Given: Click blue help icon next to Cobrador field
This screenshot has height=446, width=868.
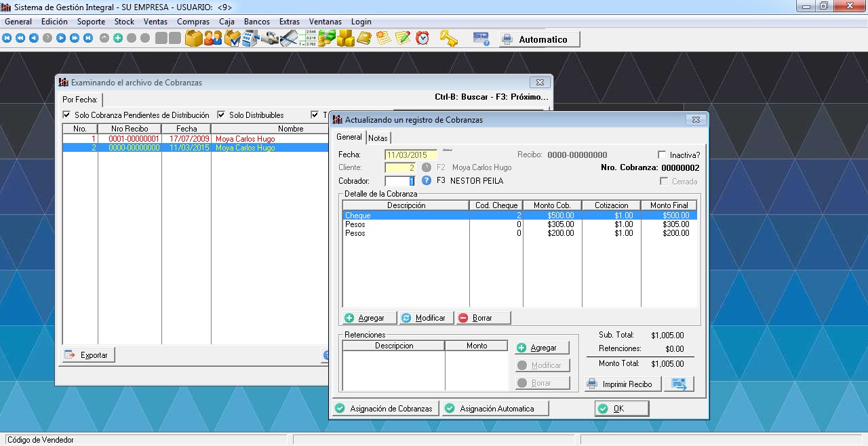Looking at the screenshot, I should [x=427, y=181].
